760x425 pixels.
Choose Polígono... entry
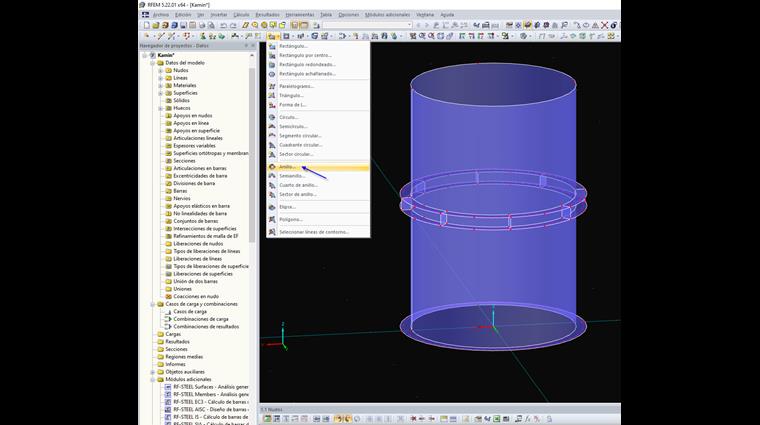tap(318, 220)
